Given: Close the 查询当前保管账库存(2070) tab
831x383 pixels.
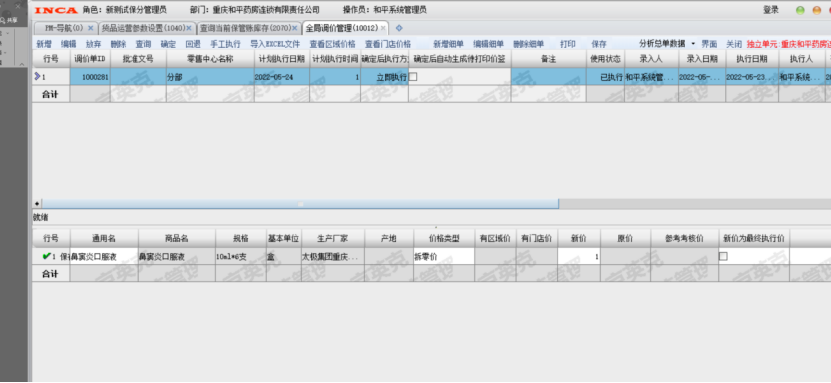Looking at the screenshot, I should point(295,28).
